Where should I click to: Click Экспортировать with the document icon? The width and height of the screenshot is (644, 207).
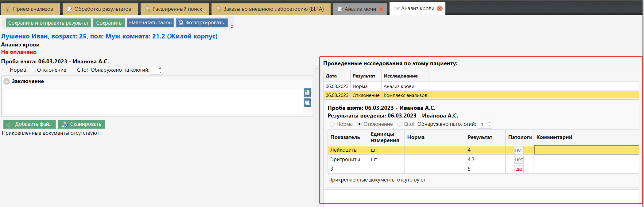(202, 23)
